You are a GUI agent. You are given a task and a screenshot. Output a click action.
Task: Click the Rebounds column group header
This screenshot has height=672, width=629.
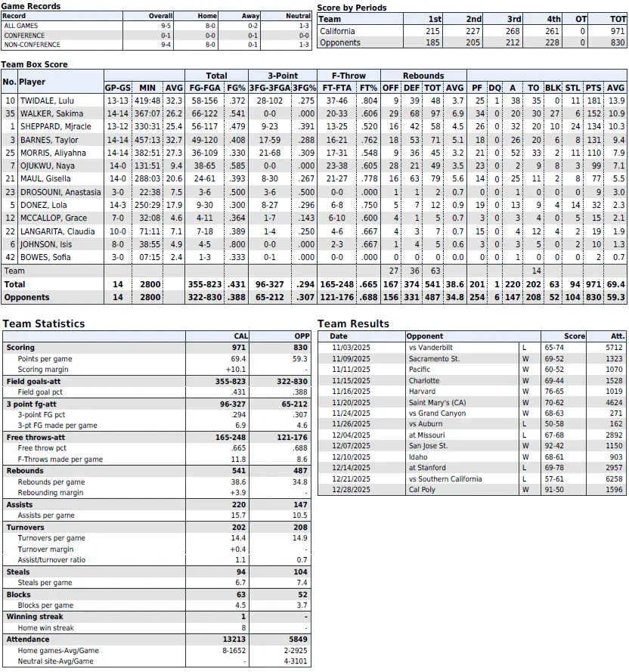[x=423, y=76]
